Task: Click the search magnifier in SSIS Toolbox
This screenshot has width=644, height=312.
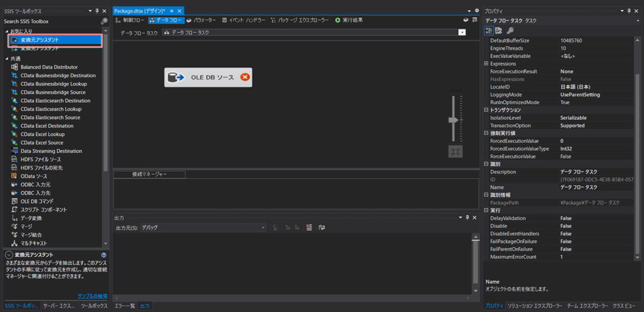Action: click(x=104, y=21)
